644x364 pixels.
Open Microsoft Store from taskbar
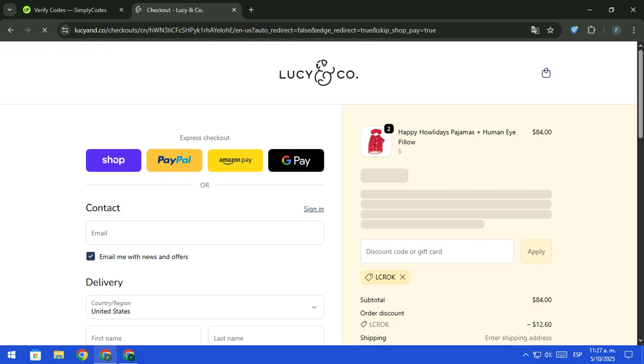pos(35,355)
